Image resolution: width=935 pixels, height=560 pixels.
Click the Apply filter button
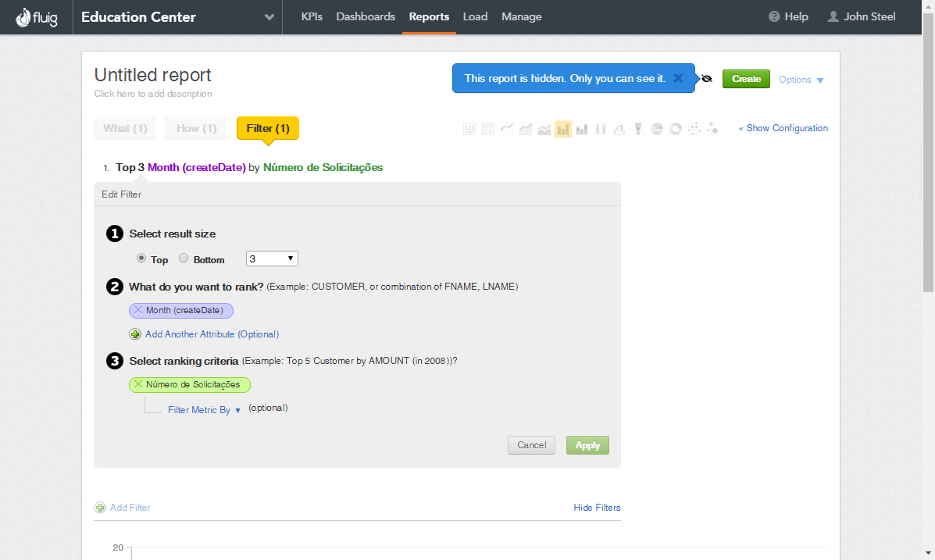587,445
